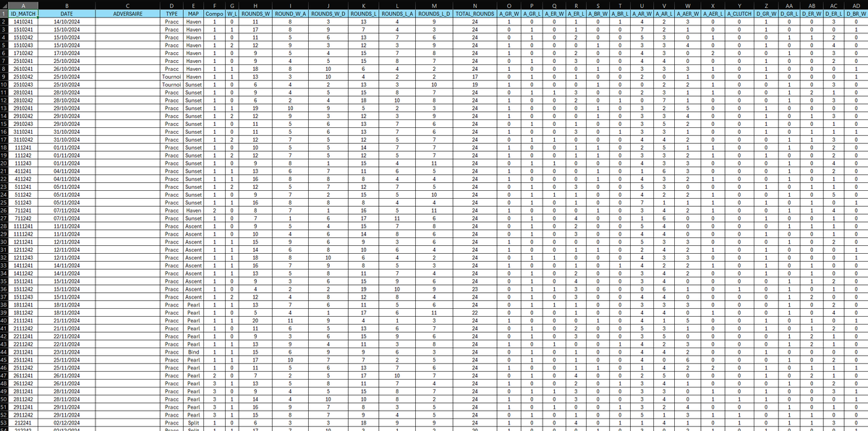Click the date cell 26/10/2024
Screen dimensions: 868x431
67,69
